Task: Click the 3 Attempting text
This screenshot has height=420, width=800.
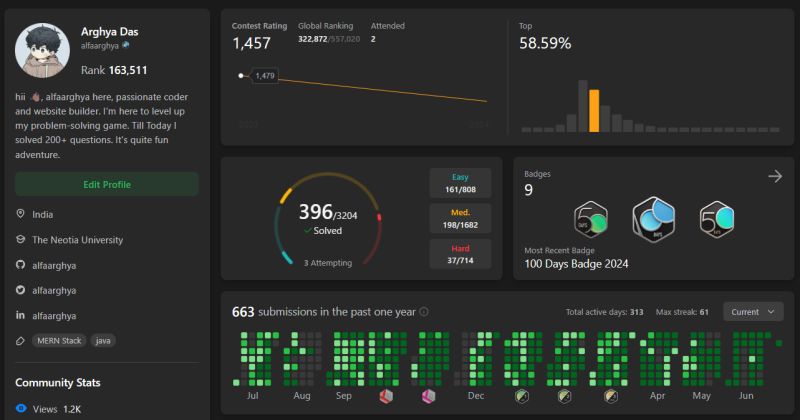Action: pyautogui.click(x=328, y=263)
